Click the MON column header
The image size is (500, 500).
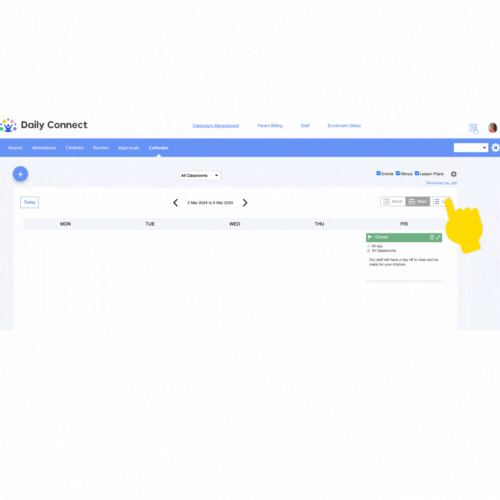click(65, 224)
